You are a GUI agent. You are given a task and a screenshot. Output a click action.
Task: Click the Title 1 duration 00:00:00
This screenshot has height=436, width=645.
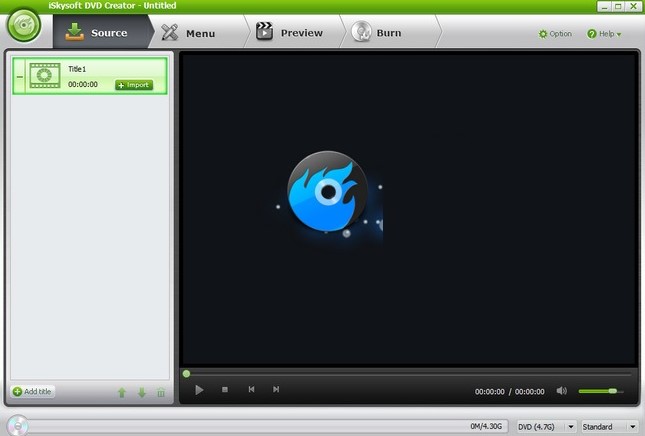click(x=83, y=84)
